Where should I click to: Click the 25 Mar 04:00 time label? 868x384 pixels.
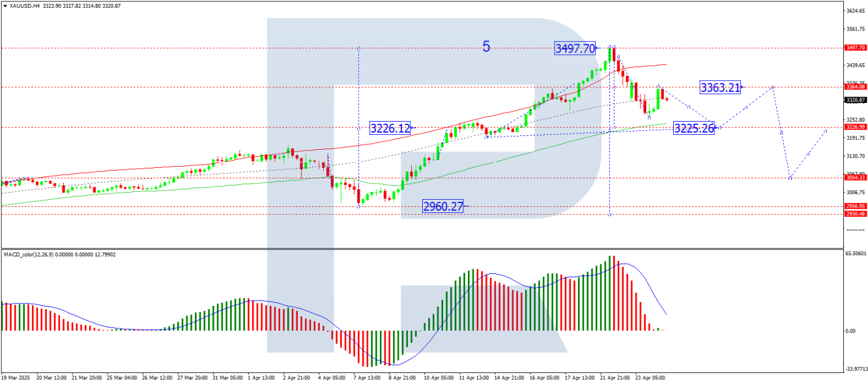coord(122,377)
